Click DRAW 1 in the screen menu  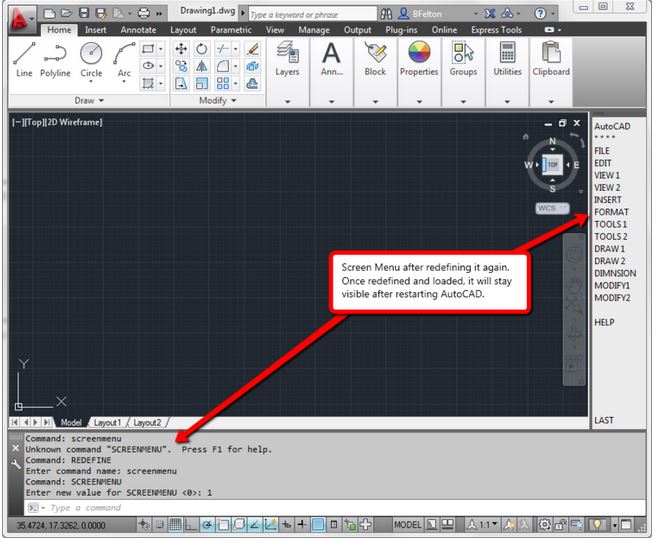click(610, 249)
